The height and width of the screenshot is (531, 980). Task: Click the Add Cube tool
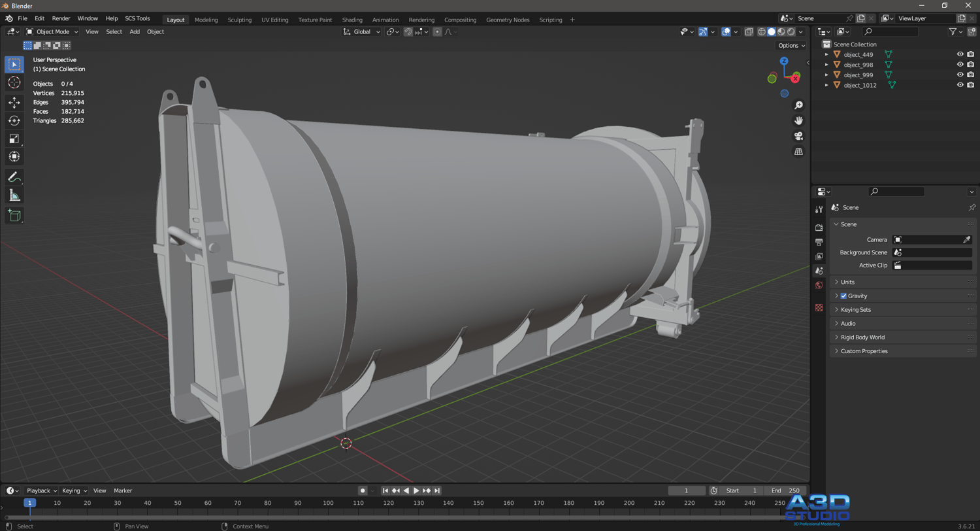point(14,215)
